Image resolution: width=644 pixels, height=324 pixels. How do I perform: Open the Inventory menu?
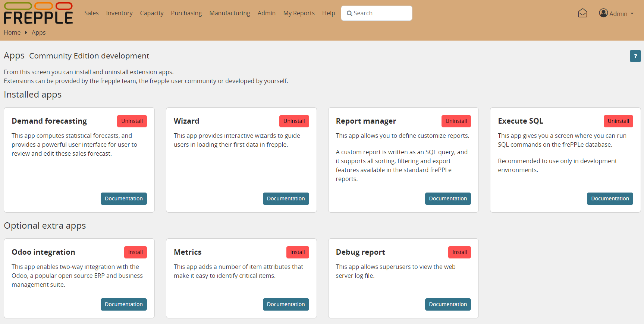pos(119,13)
